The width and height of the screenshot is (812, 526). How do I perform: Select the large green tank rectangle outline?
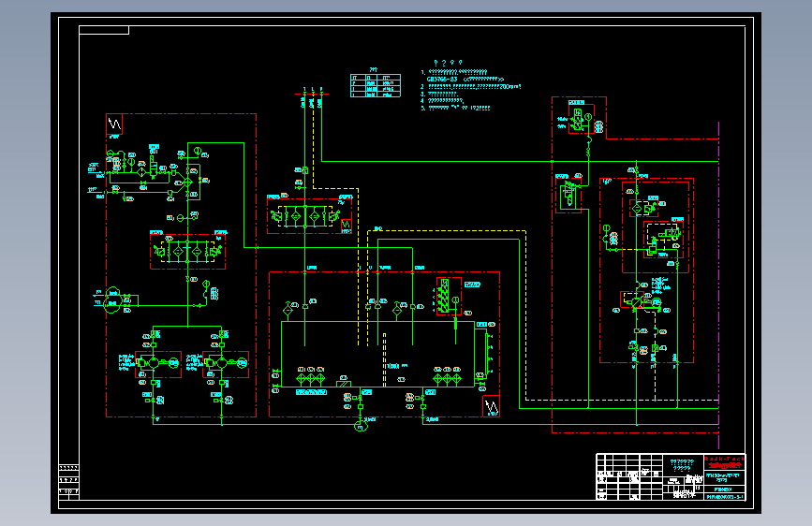pos(377,354)
